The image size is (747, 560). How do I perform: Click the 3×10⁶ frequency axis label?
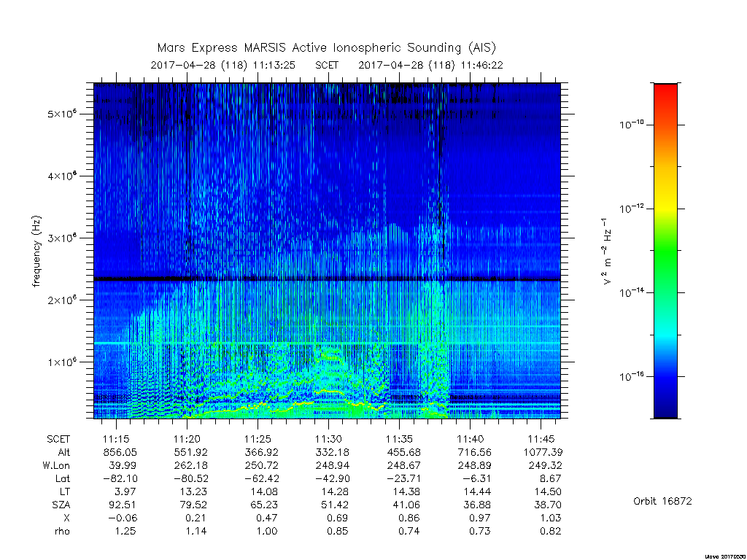pos(62,238)
